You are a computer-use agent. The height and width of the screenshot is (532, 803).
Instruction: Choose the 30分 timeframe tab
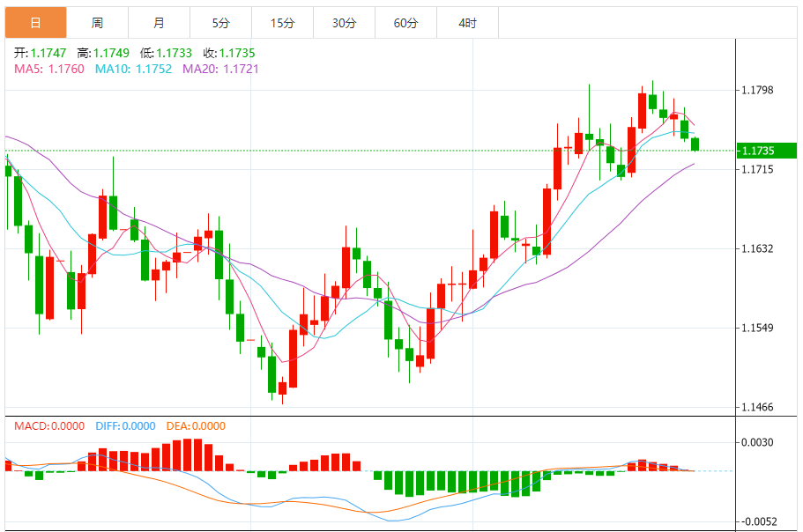344,23
